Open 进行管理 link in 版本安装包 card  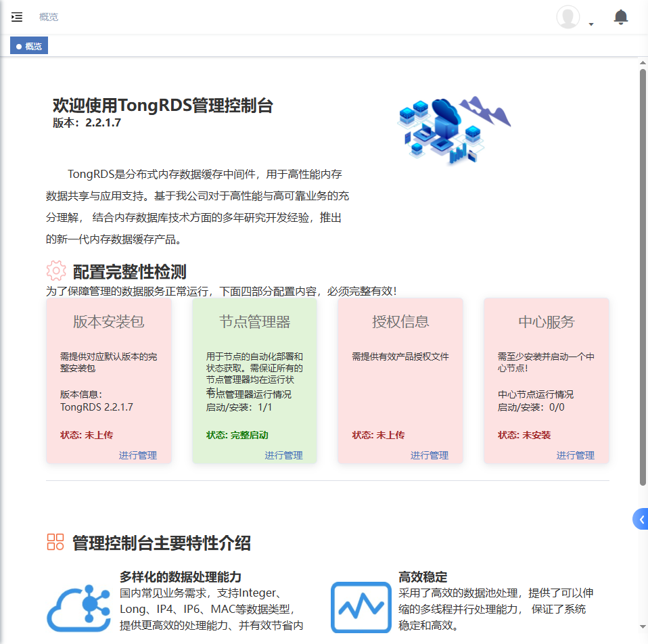pyautogui.click(x=138, y=455)
